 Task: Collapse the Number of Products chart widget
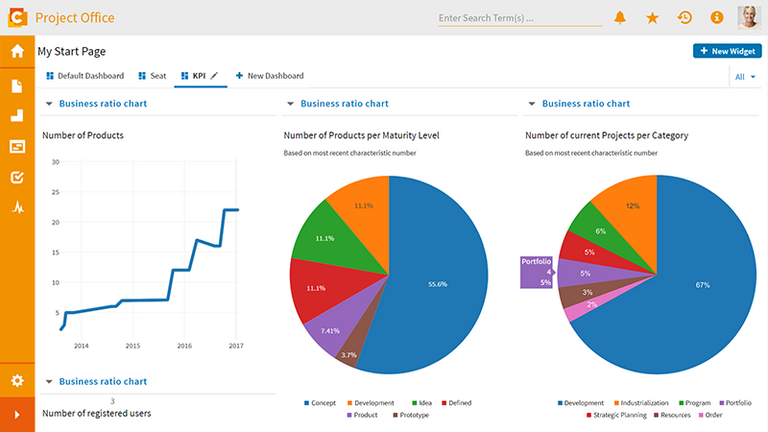coord(48,104)
